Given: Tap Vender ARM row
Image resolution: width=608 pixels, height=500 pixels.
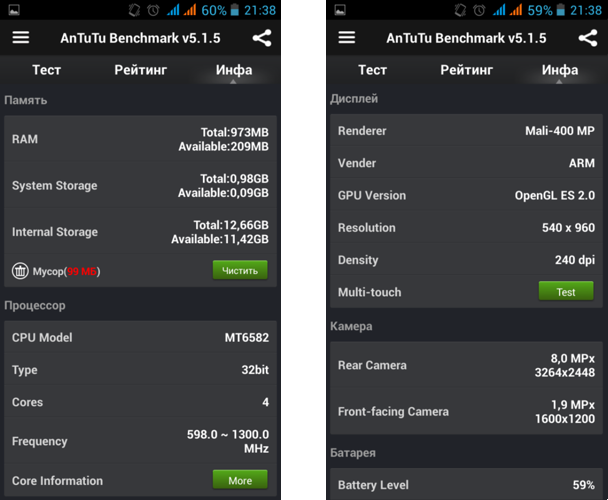Looking at the screenshot, I should click(466, 163).
